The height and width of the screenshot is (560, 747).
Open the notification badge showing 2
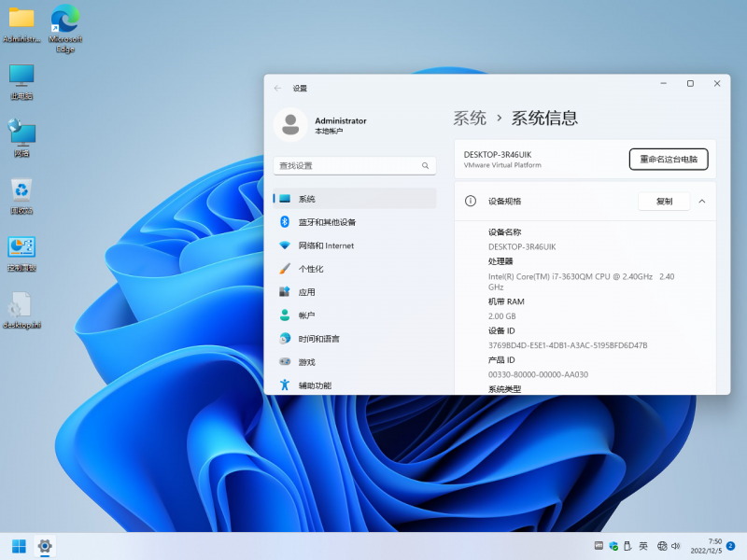coord(731,546)
